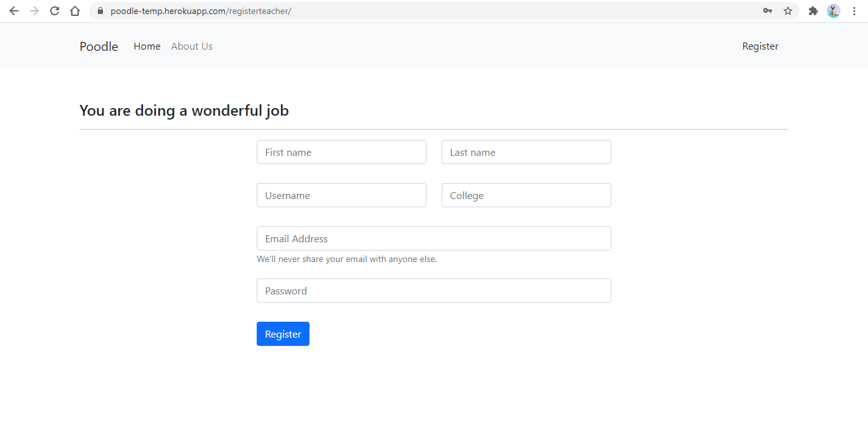
Task: Open the browser extensions puzzle icon
Action: tap(813, 11)
